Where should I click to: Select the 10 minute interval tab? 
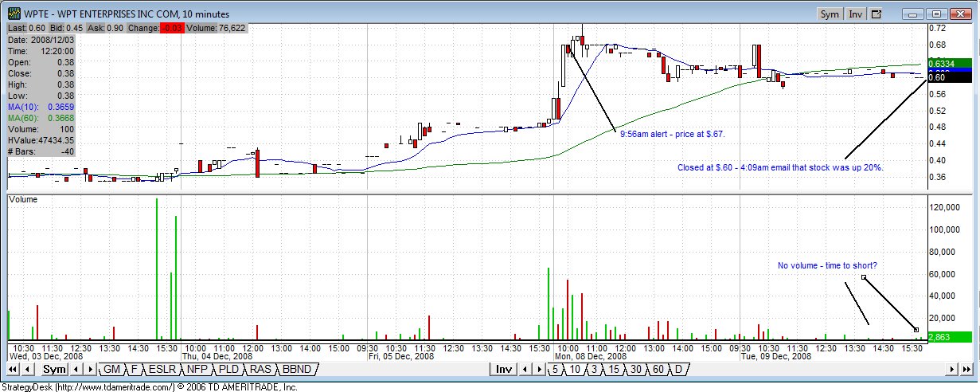574,370
